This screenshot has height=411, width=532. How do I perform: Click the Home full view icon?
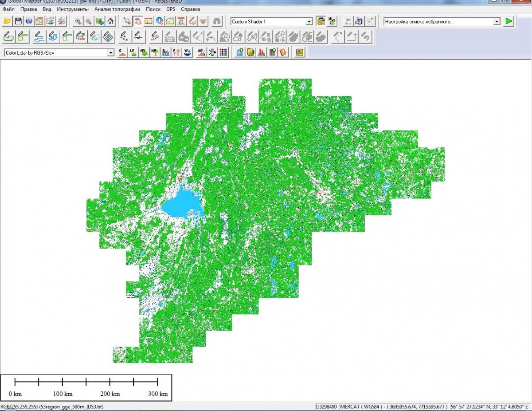(110, 21)
